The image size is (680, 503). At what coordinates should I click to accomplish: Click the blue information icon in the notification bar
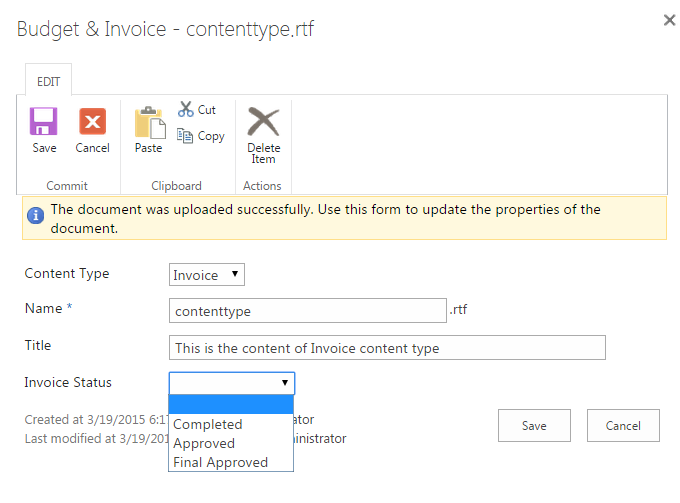(36, 214)
